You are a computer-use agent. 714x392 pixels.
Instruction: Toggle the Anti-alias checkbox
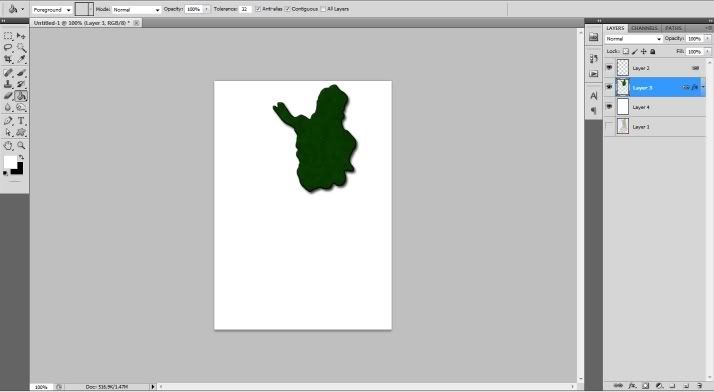[x=258, y=9]
